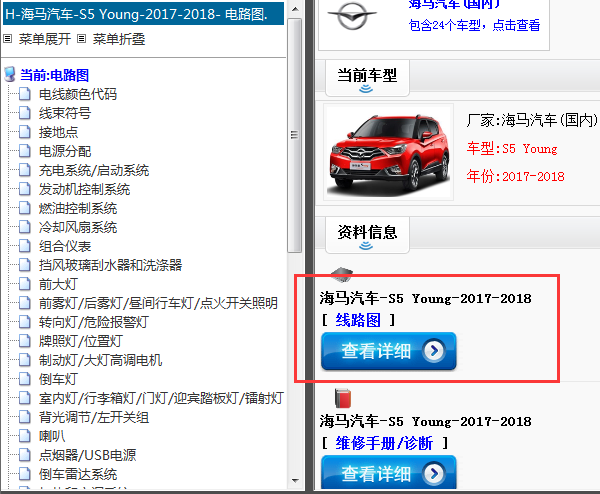The height and width of the screenshot is (494, 600).
Task: Click the 海马汽车(国内) header link
Action: tap(455, 4)
